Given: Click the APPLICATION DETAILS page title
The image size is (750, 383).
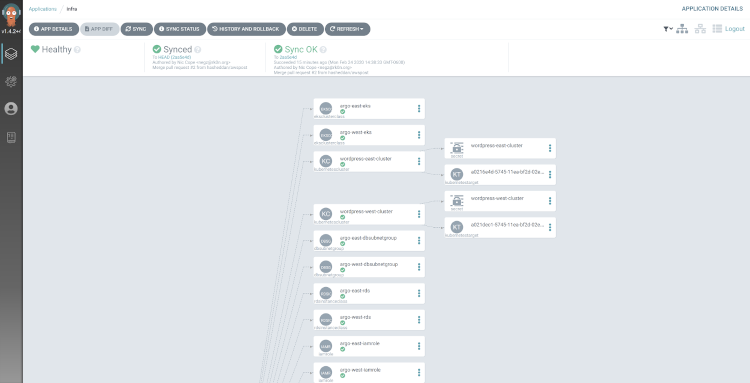Looking at the screenshot, I should click(713, 9).
